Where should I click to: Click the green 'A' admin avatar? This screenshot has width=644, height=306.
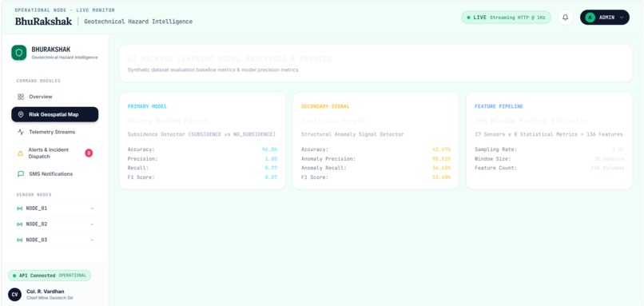pos(590,18)
